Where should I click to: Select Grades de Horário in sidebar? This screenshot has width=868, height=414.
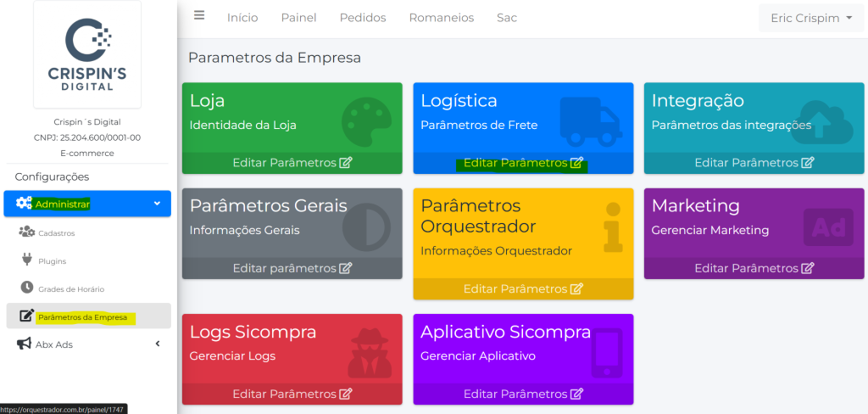(70, 289)
